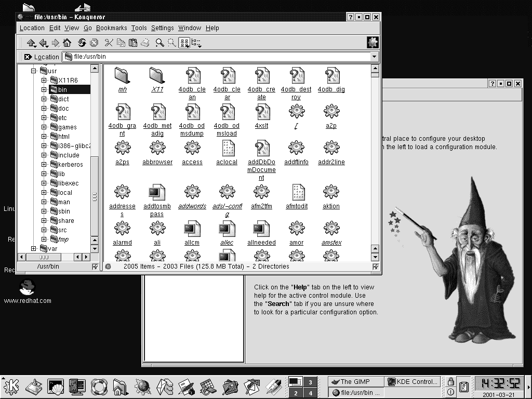Image resolution: width=532 pixels, height=399 pixels.
Task: Open the 4xslt file icon
Action: [x=261, y=116]
